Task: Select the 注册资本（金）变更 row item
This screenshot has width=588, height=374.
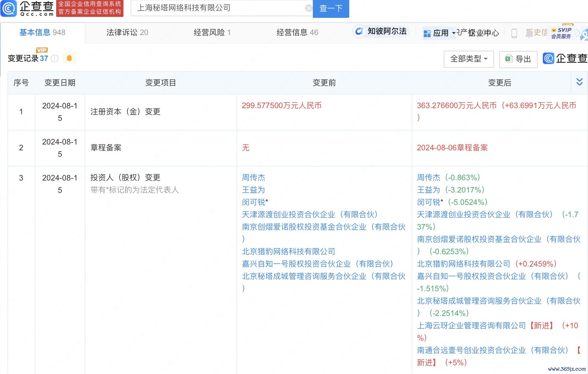Action: coord(125,112)
